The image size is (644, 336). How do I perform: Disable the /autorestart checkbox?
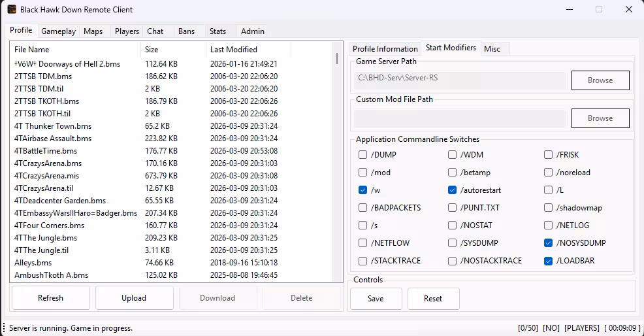pyautogui.click(x=452, y=190)
